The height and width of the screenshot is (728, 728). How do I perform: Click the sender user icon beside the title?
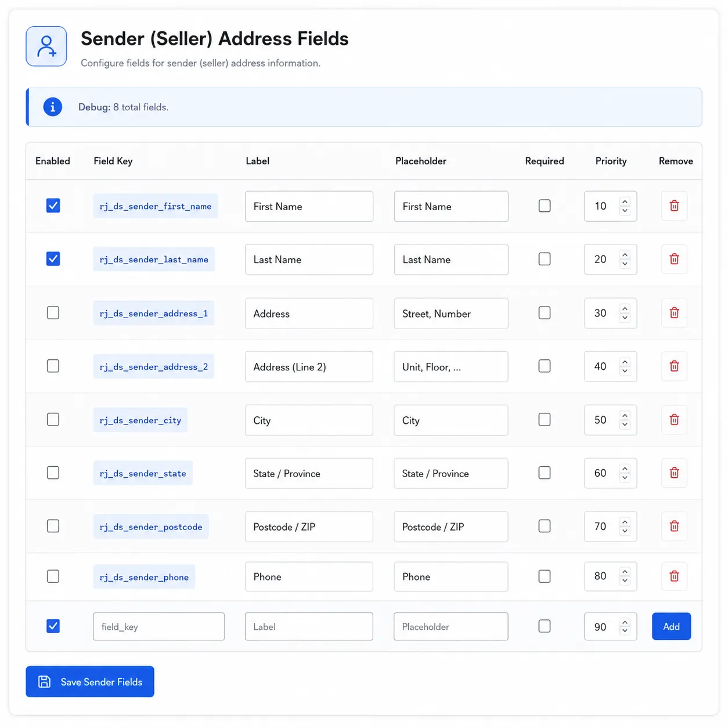46,46
